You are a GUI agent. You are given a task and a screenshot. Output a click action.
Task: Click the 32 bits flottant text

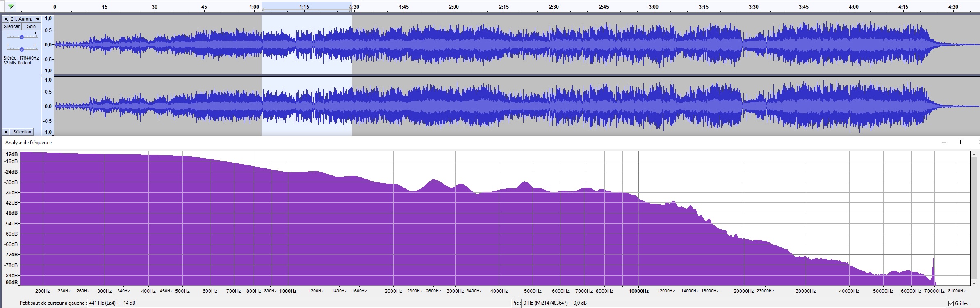(17, 63)
